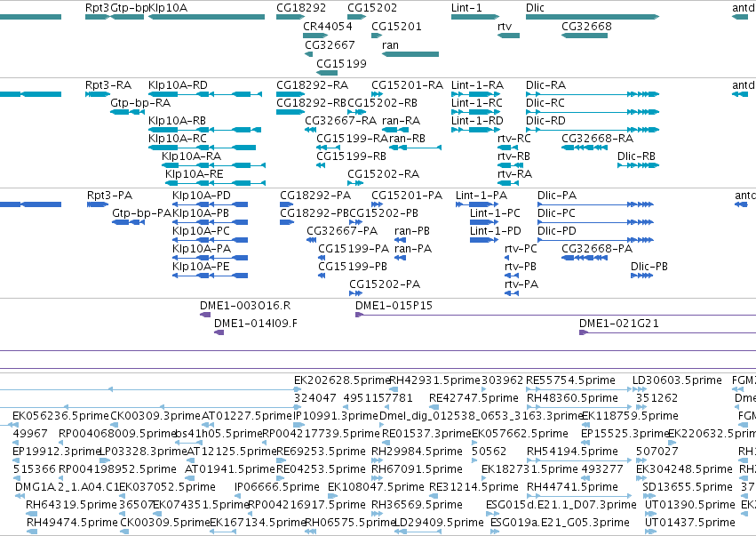Select the CG18292-PB protein label
This screenshot has height=536, width=756.
click(314, 213)
